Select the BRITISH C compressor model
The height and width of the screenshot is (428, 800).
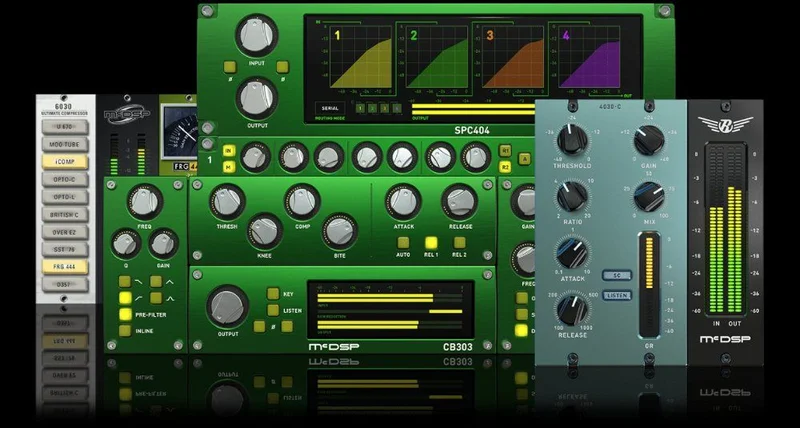tap(65, 215)
